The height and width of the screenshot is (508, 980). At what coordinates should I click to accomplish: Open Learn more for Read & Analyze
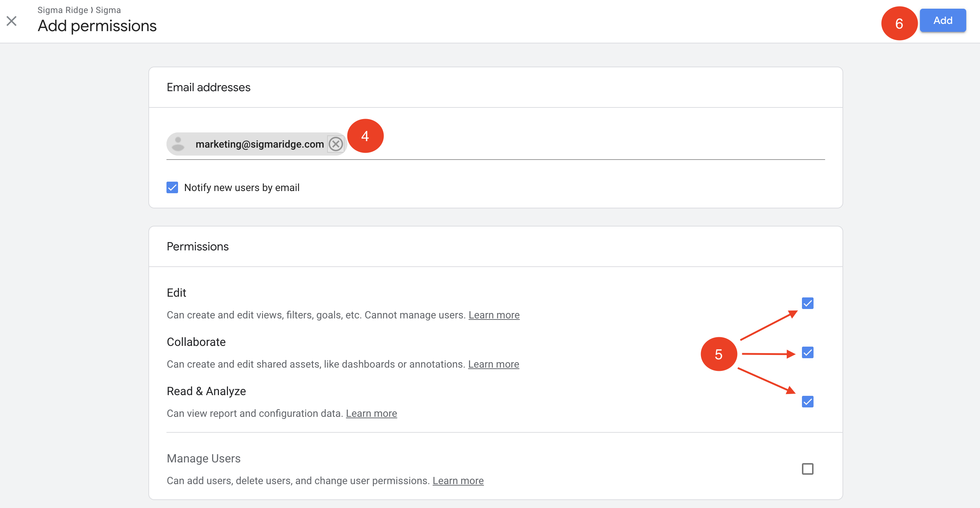[371, 413]
